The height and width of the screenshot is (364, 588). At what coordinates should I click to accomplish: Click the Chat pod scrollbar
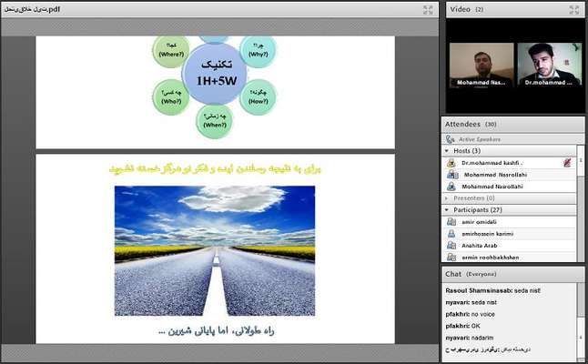point(580,322)
